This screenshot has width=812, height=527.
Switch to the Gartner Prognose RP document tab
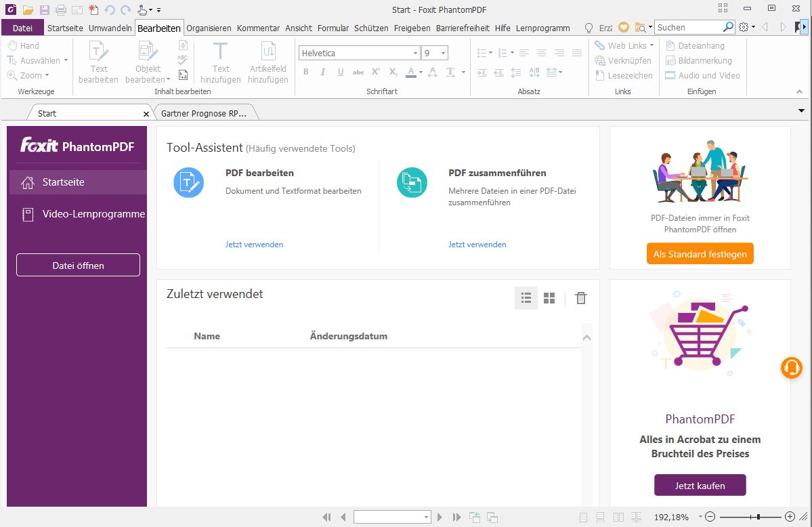(x=204, y=114)
